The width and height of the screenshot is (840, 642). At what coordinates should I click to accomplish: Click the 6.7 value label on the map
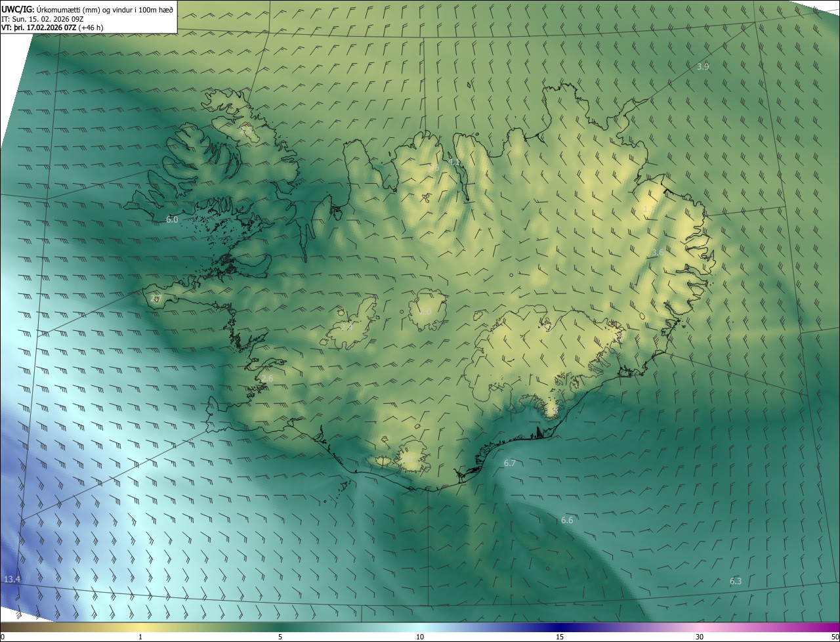point(509,463)
